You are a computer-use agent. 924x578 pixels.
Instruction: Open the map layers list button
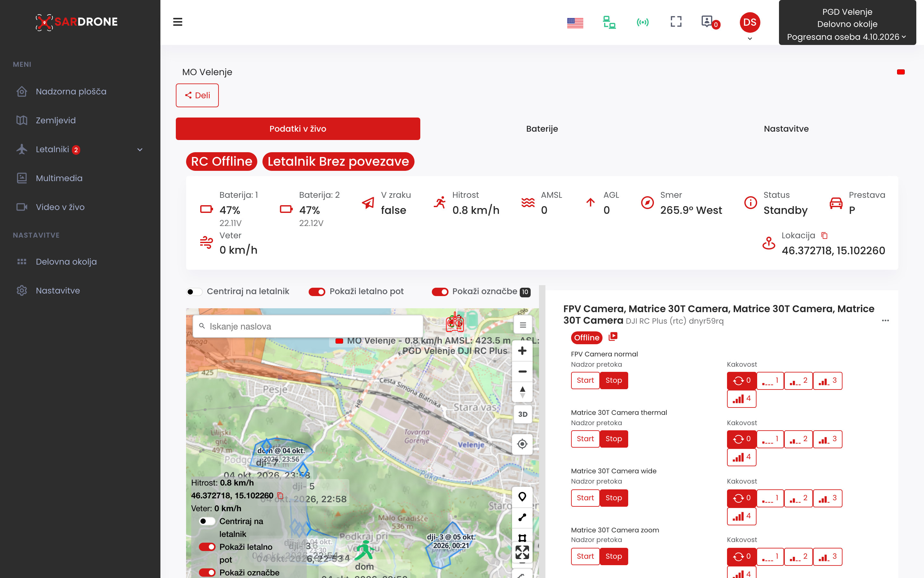click(x=523, y=325)
